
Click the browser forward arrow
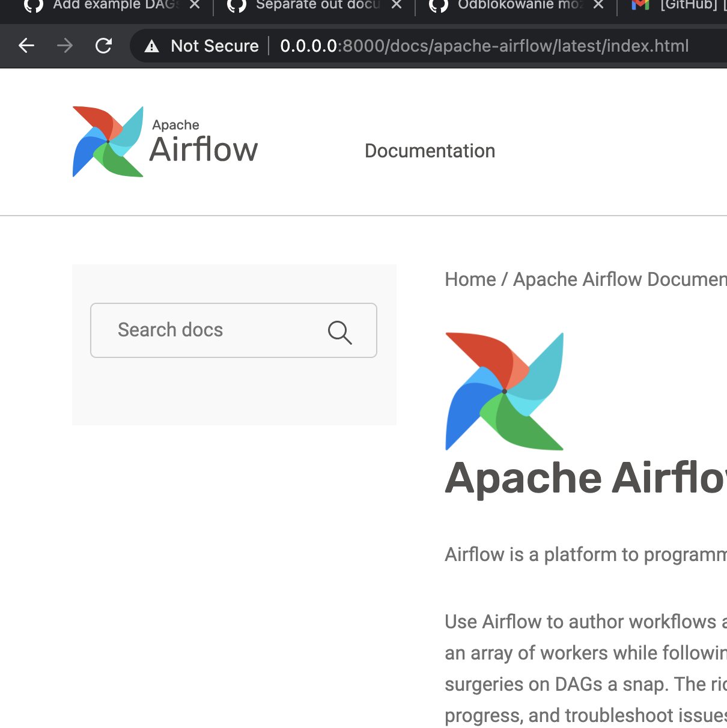[65, 46]
